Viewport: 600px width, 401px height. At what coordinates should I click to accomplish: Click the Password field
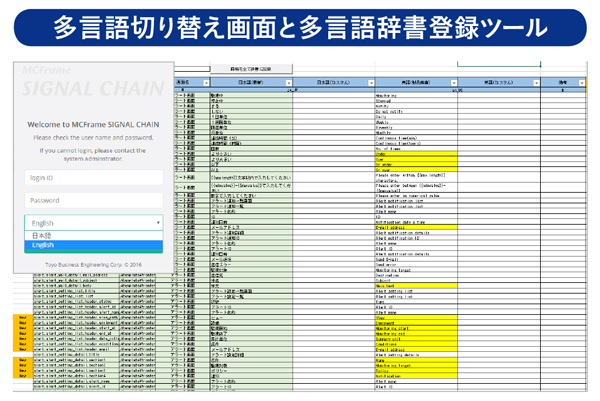[x=92, y=200]
